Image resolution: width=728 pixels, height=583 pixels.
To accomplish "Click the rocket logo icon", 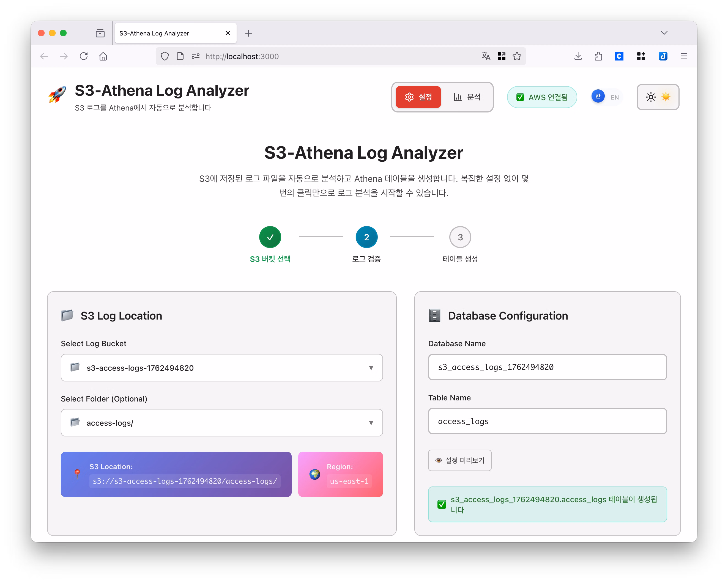I will [57, 95].
